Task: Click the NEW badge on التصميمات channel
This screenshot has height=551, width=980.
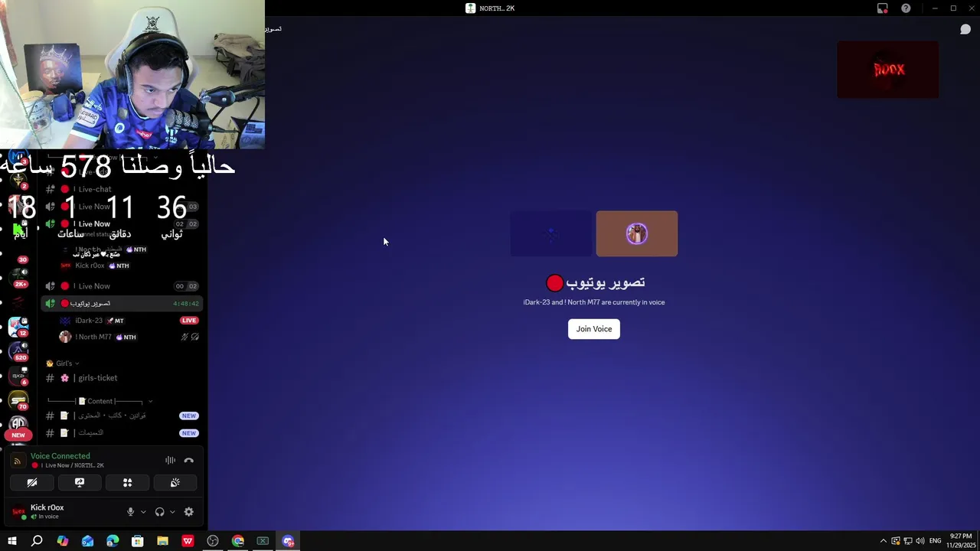Action: click(x=188, y=433)
